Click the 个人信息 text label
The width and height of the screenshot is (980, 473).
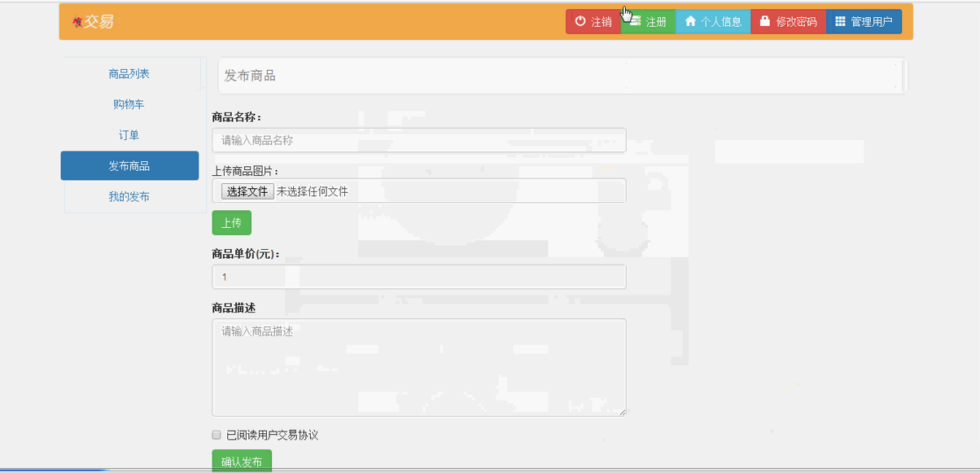pos(721,22)
